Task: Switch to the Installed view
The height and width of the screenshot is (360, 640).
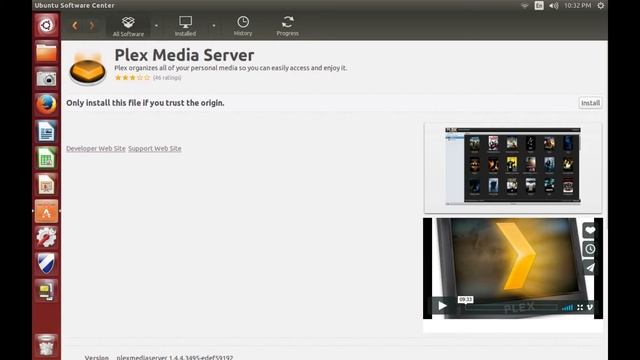Action: pos(185,27)
